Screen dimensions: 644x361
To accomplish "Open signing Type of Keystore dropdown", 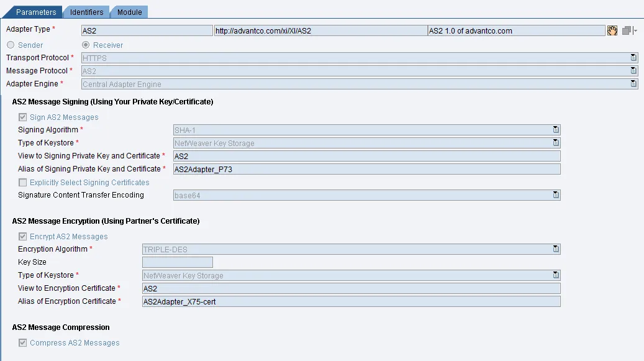I will point(556,143).
